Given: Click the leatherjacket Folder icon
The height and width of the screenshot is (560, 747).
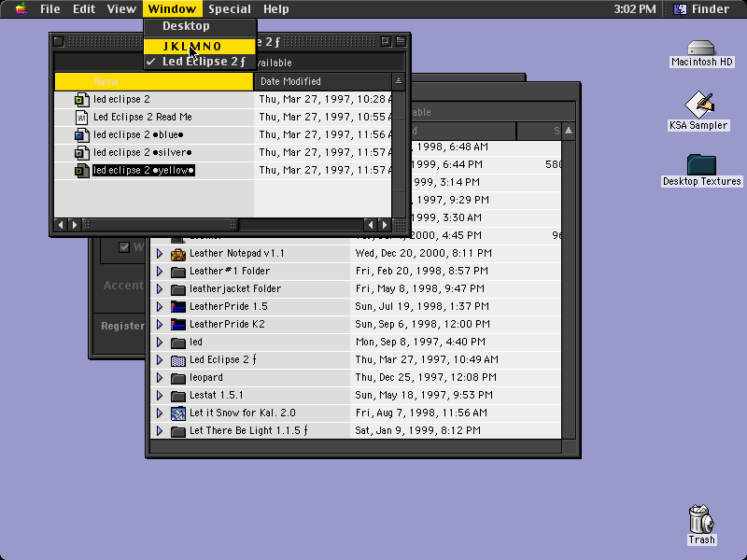Looking at the screenshot, I should tap(178, 289).
